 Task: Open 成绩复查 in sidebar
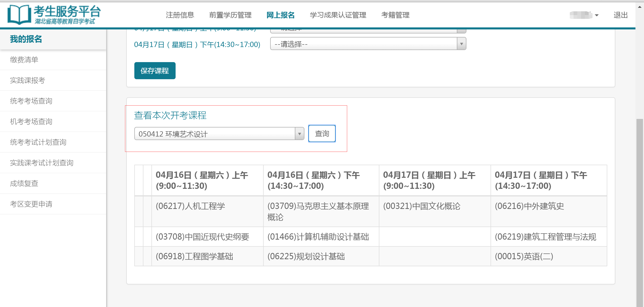coord(24,184)
